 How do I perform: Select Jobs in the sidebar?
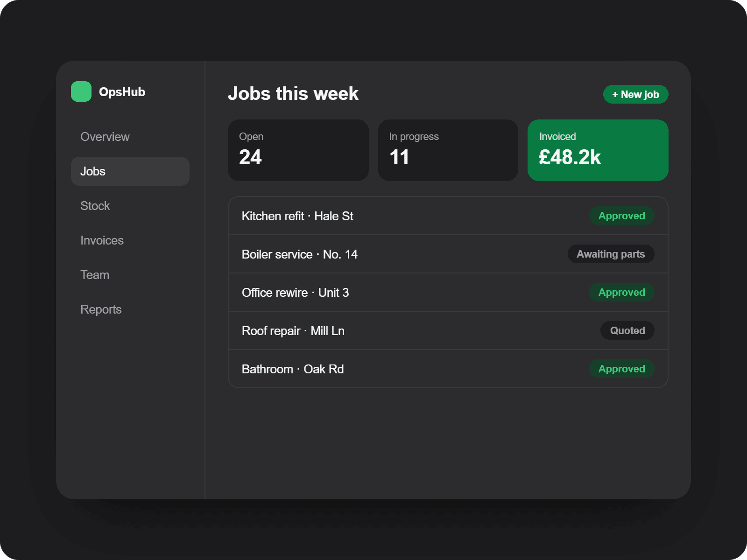point(130,171)
